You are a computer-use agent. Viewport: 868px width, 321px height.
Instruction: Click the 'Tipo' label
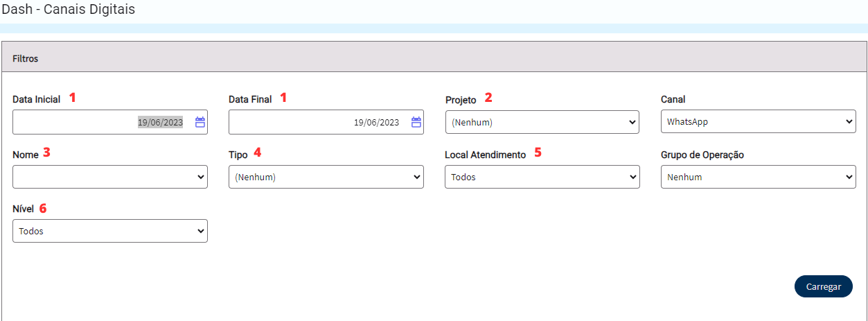point(238,155)
